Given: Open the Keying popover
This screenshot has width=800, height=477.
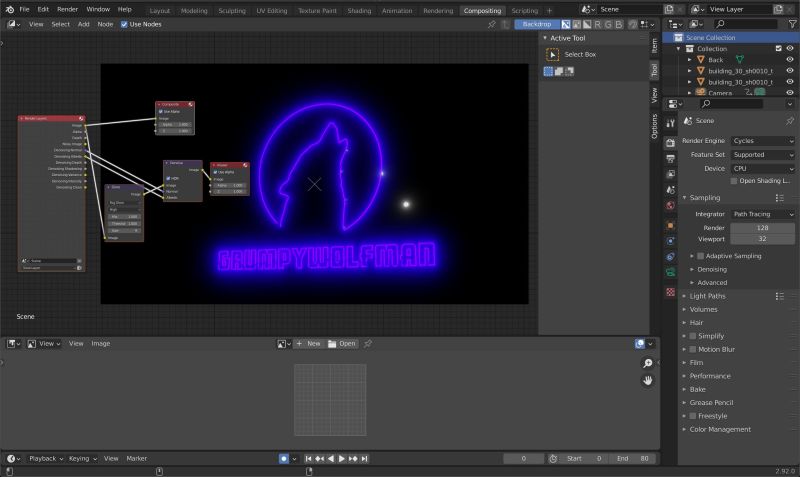Looking at the screenshot, I should click(82, 459).
